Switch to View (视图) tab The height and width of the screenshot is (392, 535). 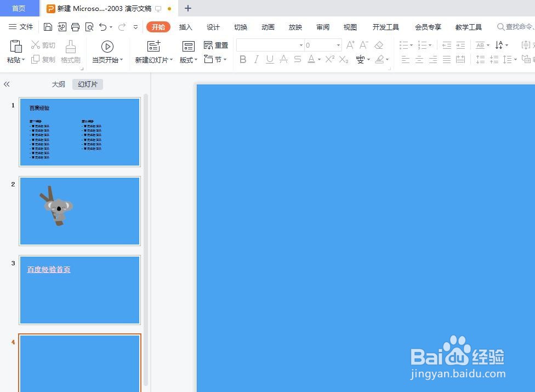(350, 27)
